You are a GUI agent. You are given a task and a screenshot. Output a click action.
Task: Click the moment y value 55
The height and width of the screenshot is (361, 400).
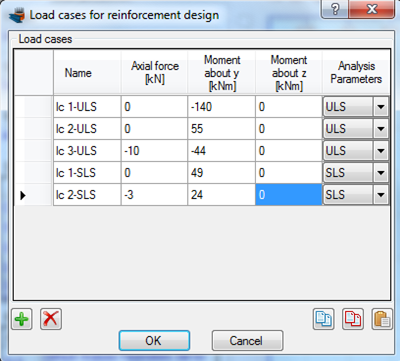coord(222,129)
